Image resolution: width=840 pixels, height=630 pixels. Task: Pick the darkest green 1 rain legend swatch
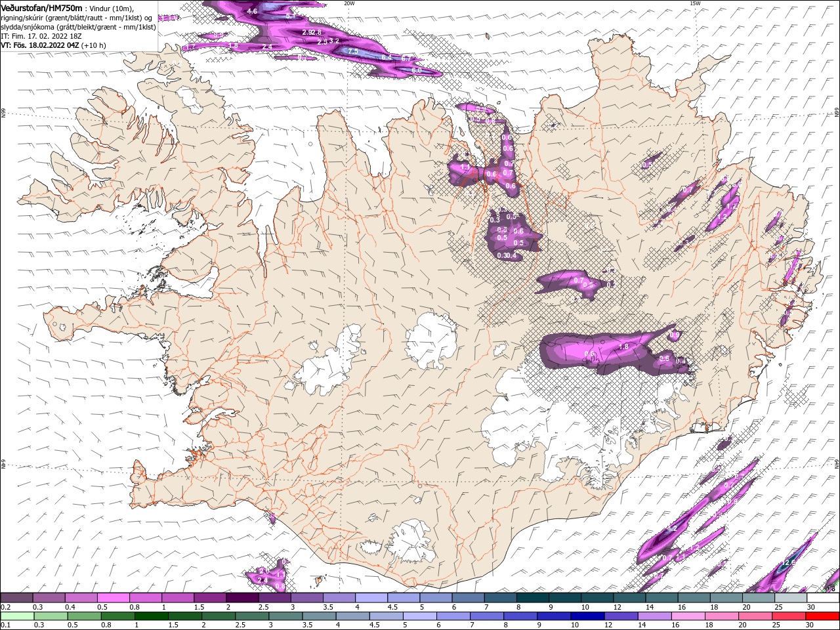pos(151,616)
